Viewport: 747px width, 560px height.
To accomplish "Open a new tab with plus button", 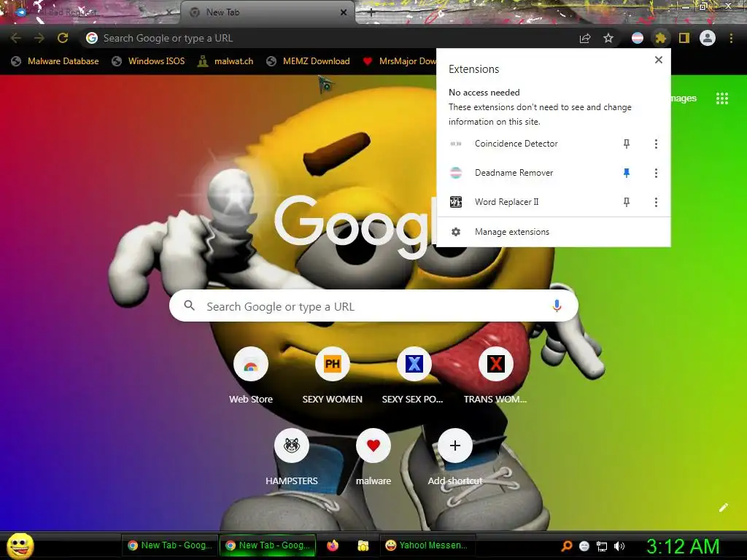I will 371,13.
